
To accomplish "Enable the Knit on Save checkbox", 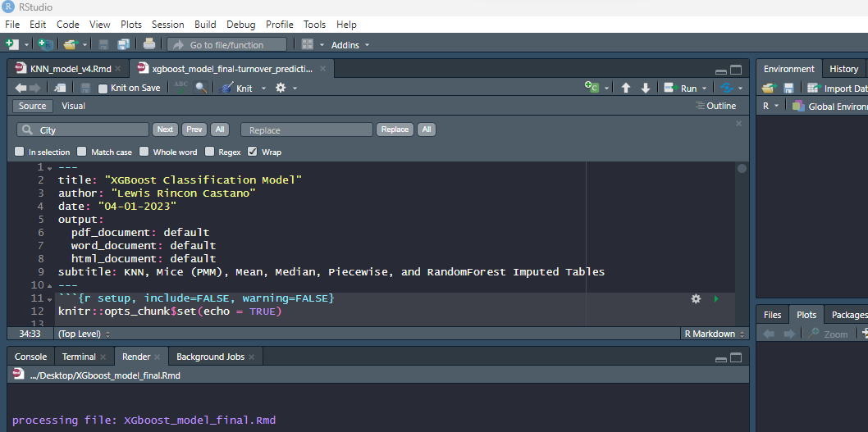I will (103, 89).
